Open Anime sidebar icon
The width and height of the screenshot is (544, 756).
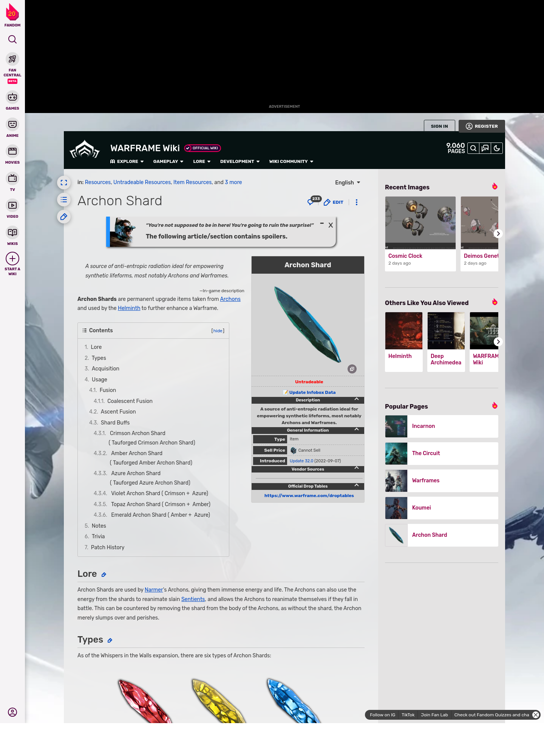click(12, 124)
